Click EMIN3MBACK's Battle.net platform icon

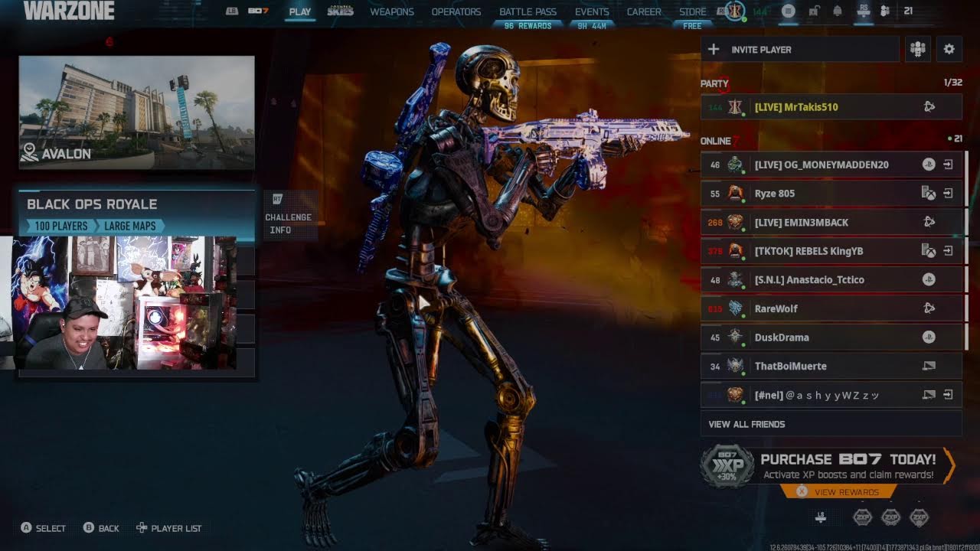(x=929, y=222)
